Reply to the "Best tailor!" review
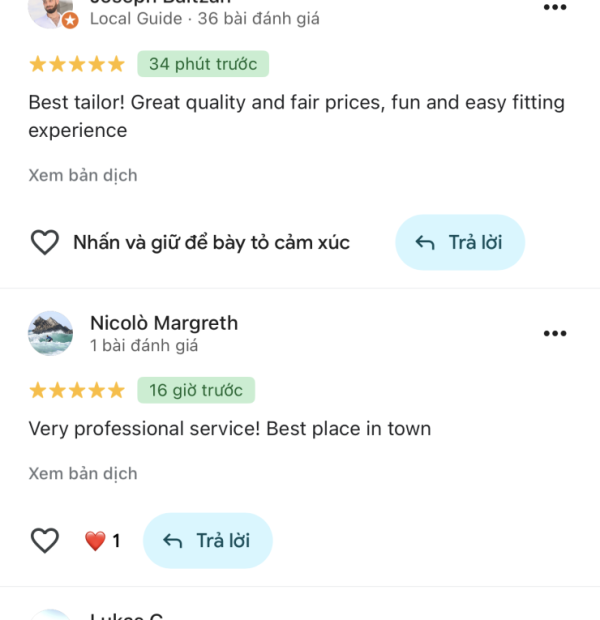Image resolution: width=600 pixels, height=620 pixels. pyautogui.click(x=460, y=242)
